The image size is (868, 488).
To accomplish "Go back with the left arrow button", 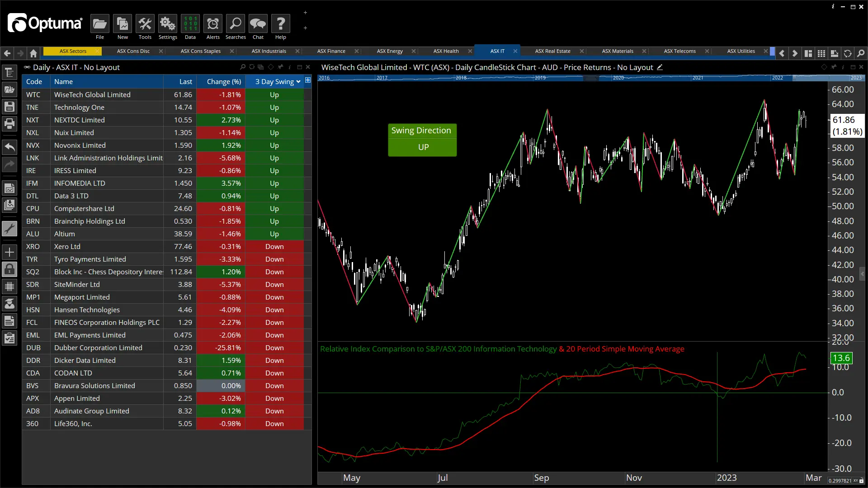I will (x=7, y=53).
